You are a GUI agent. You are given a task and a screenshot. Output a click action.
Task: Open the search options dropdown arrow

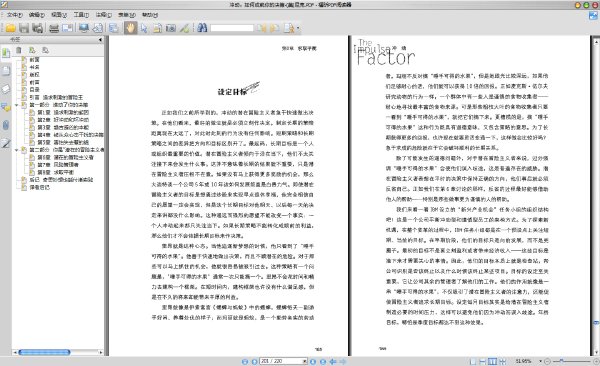click(x=298, y=28)
